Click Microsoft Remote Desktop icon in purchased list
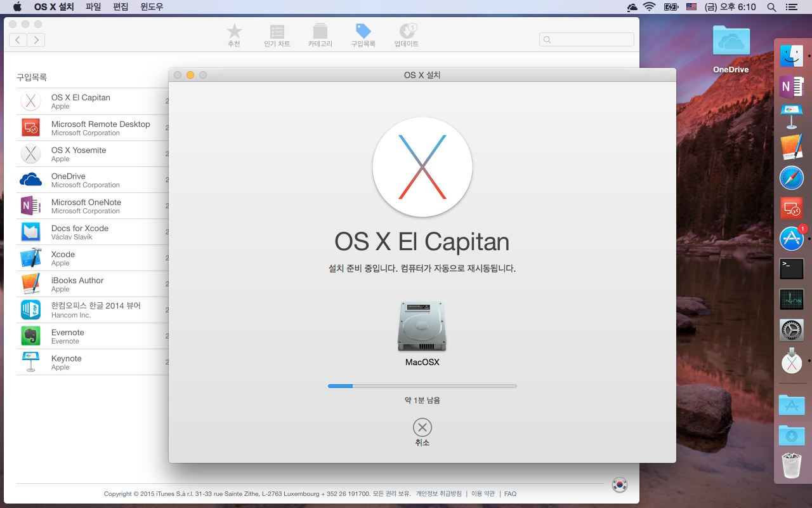812x508 pixels. coord(30,128)
